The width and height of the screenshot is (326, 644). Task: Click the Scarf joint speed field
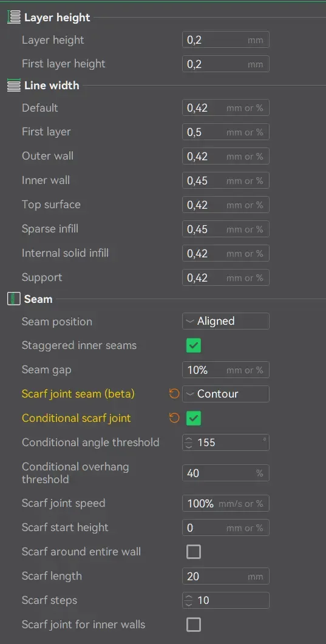226,503
